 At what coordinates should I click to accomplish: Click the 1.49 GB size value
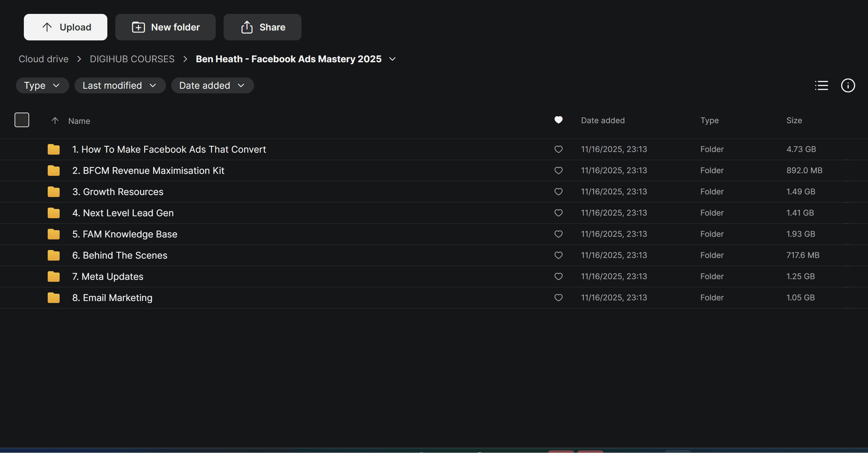(801, 192)
